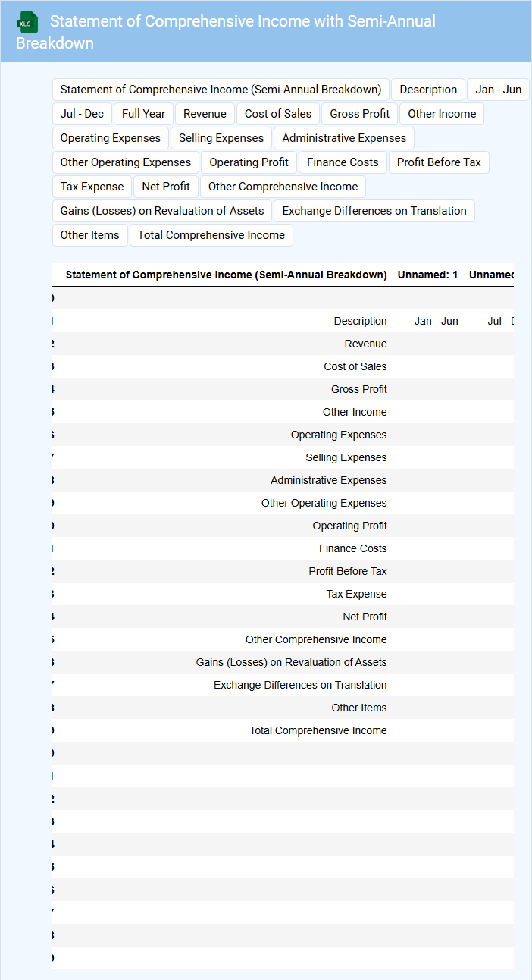Select the Profit Before Tax tag
532x980 pixels.
[439, 162]
